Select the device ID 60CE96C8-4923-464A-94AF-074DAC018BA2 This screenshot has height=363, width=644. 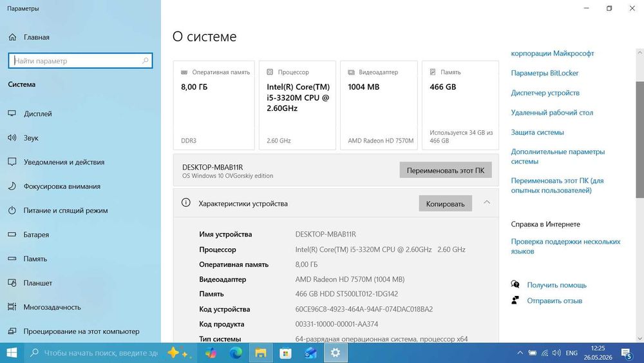[x=364, y=309]
